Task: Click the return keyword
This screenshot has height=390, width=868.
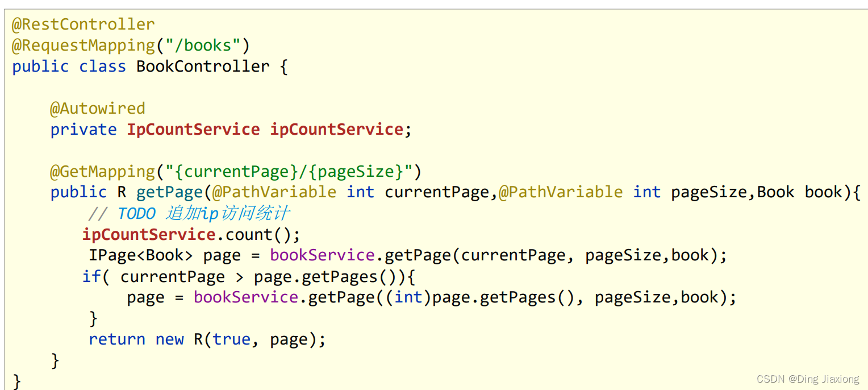Action: point(117,339)
